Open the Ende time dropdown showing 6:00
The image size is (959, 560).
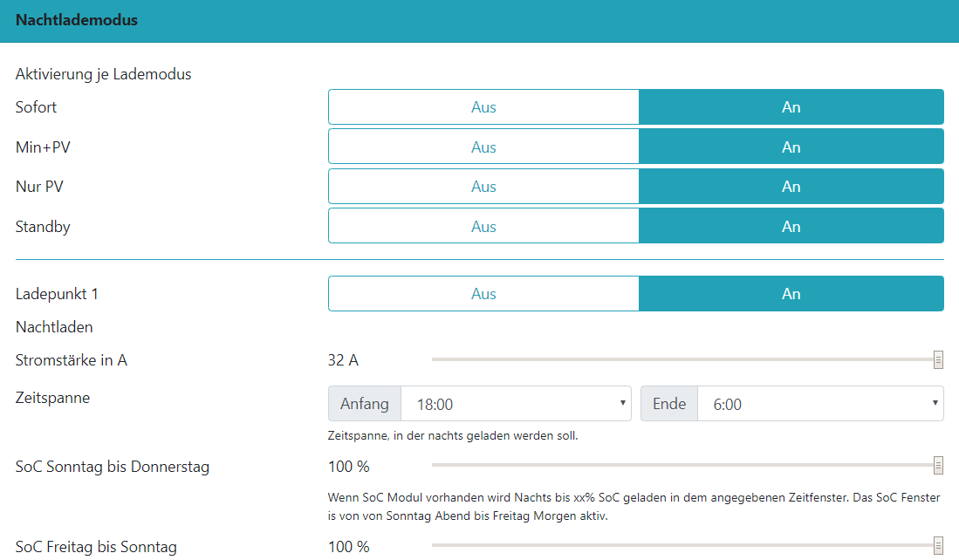point(820,404)
